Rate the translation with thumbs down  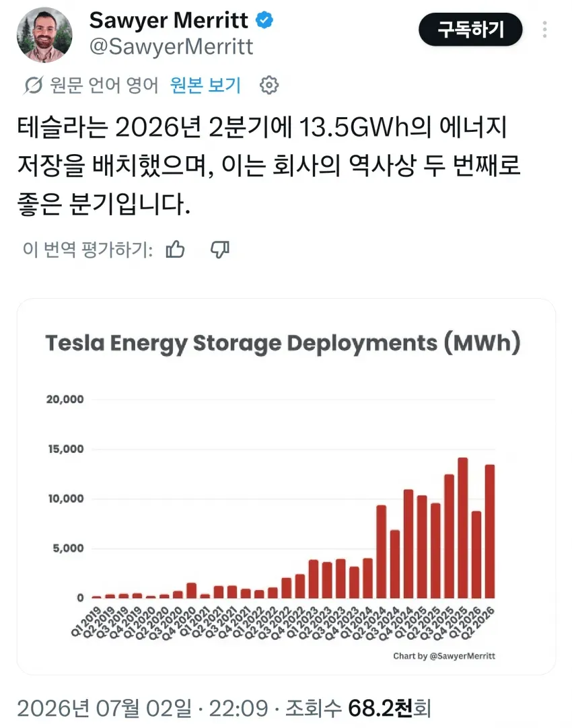click(x=219, y=250)
